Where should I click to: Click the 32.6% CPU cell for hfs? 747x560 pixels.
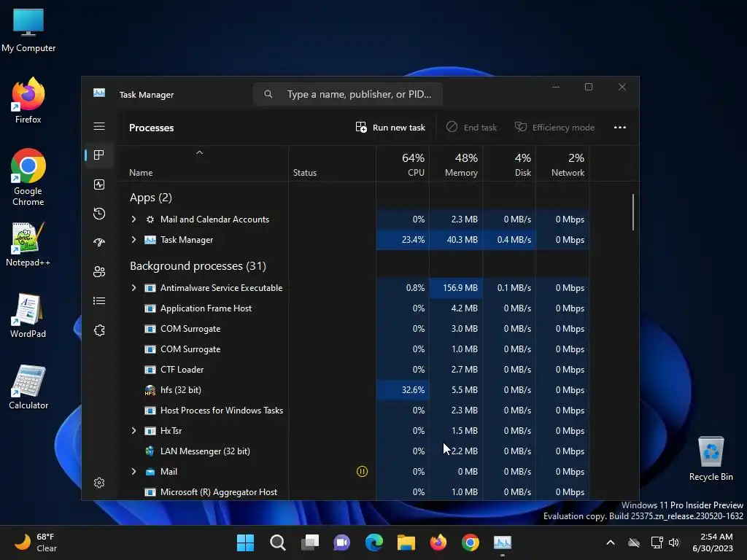click(403, 390)
